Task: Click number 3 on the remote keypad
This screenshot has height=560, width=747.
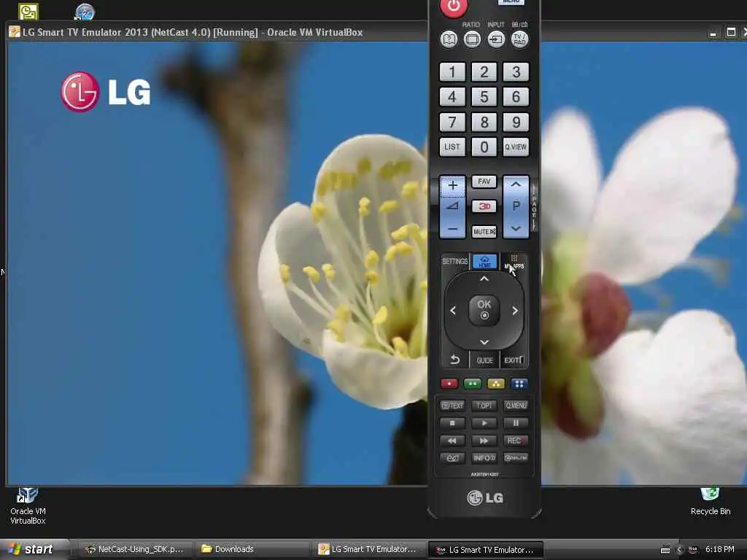Action: 516,72
